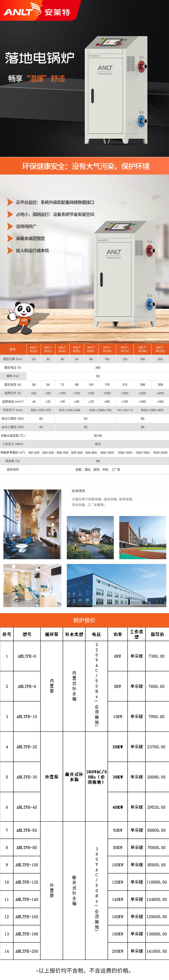Image resolution: width=169 pixels, height=980 pixels.
Task: Select the 投入和运行成本低 feature line
Action: coord(32,251)
